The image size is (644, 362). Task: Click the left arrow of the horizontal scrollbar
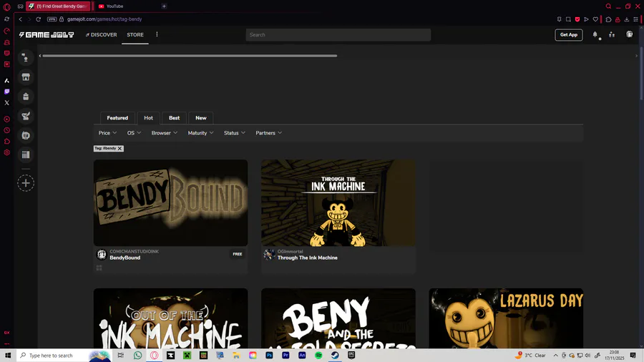(40, 56)
